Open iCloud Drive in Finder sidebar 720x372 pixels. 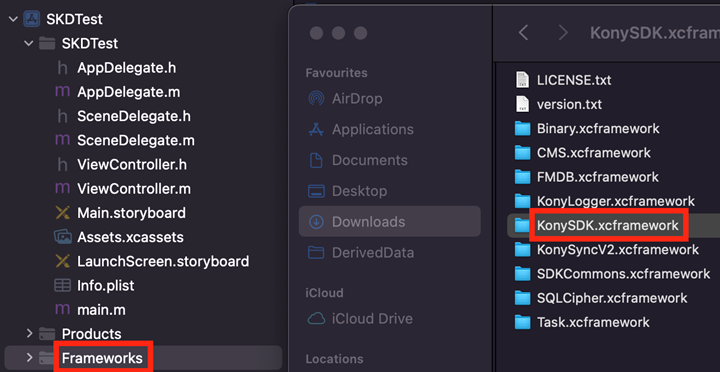(372, 318)
